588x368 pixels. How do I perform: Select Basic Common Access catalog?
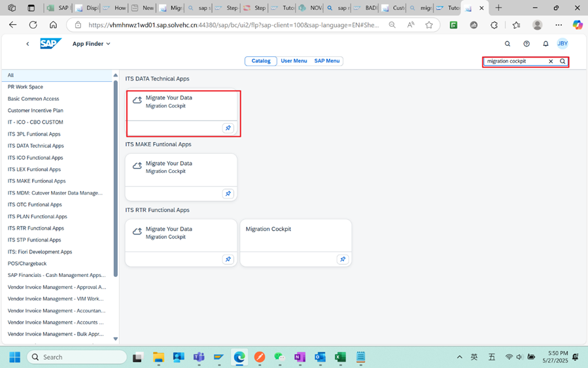(58, 99)
